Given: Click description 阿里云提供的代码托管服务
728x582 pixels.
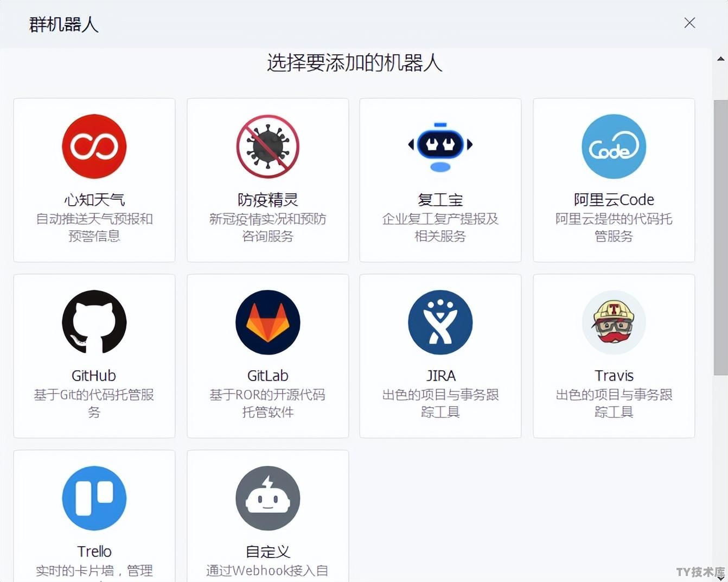Looking at the screenshot, I should click(614, 227).
